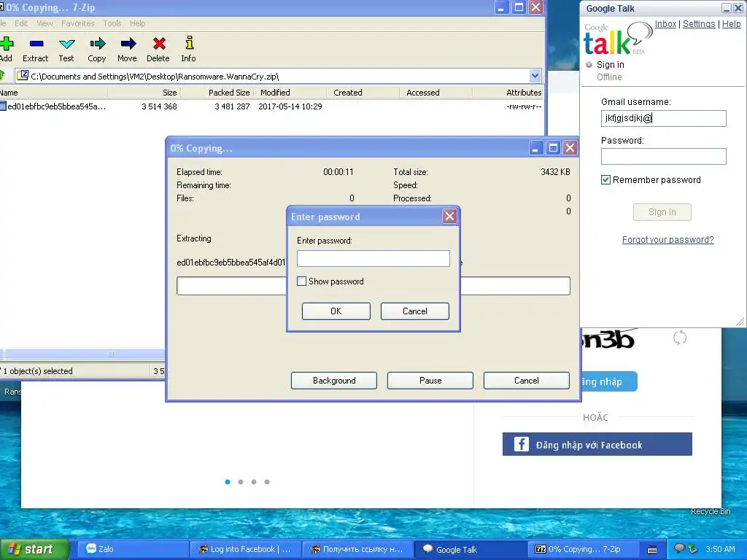
Task: Click the Test toolbar icon in 7-Zip
Action: (x=66, y=44)
